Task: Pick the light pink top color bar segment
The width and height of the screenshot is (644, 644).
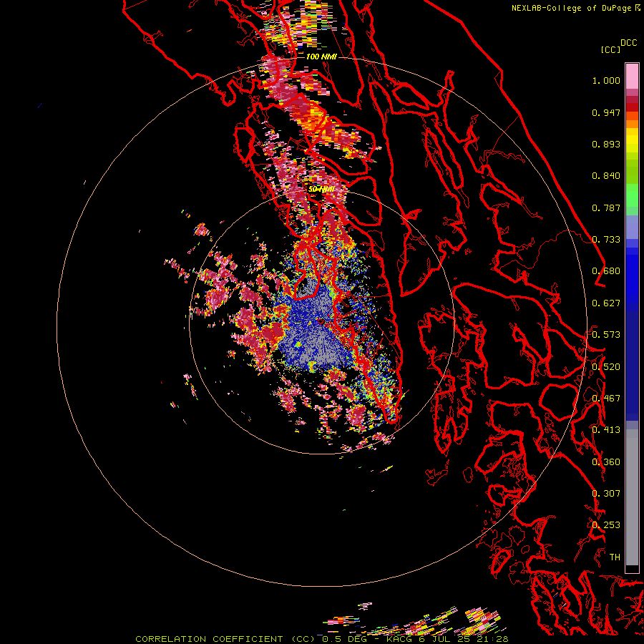Action: tap(632, 76)
